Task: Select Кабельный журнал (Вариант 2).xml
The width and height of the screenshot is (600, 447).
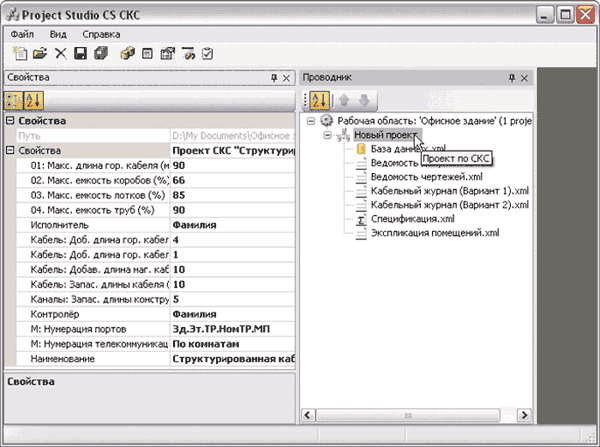Action: pyautogui.click(x=450, y=205)
